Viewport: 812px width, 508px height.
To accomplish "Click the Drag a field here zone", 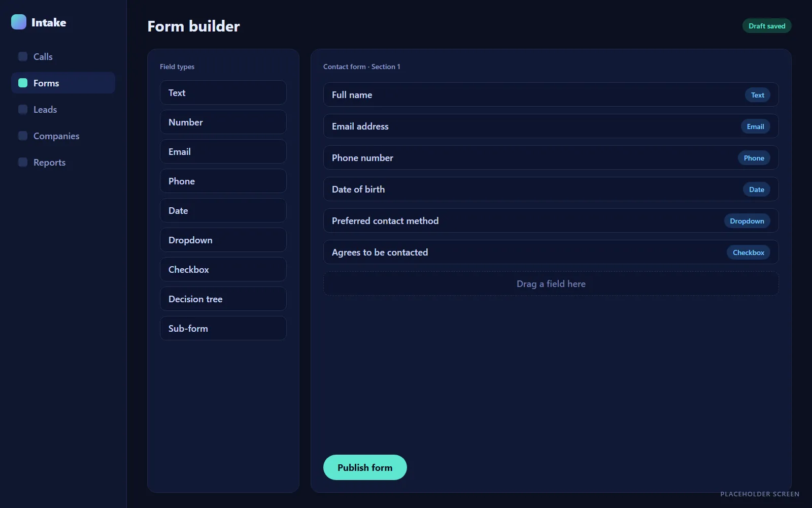I will coord(551,283).
